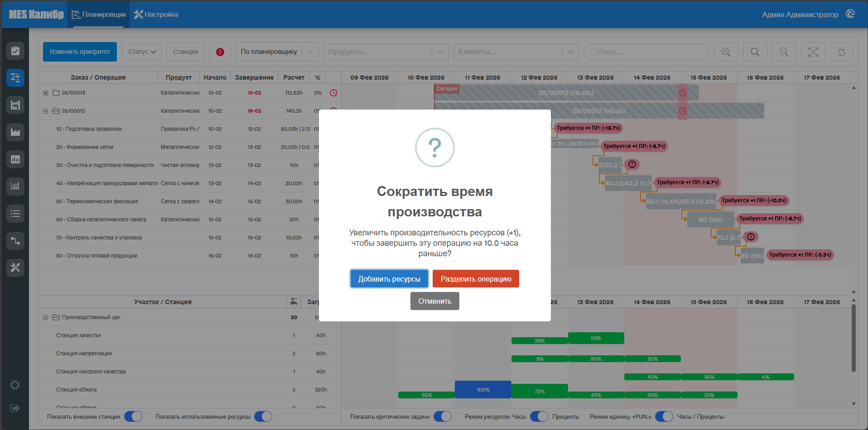Toggle Показать внешние станции switch
This screenshot has height=430, width=868.
(x=133, y=416)
